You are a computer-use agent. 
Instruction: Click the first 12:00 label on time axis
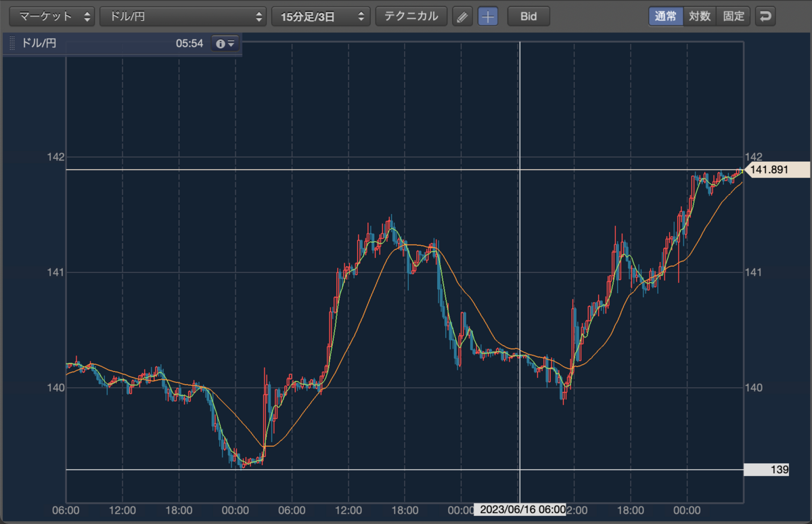pyautogui.click(x=122, y=509)
